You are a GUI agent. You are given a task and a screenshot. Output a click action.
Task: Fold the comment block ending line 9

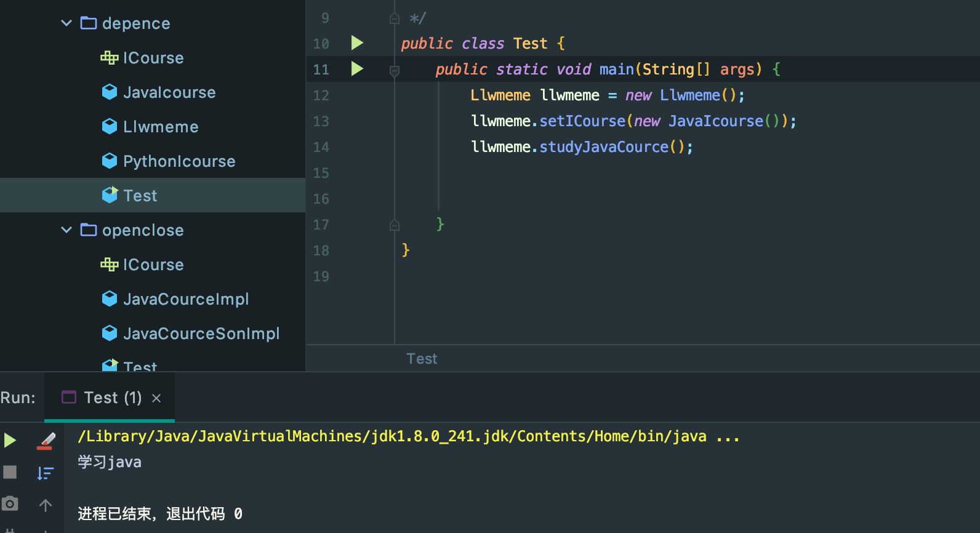tap(395, 19)
